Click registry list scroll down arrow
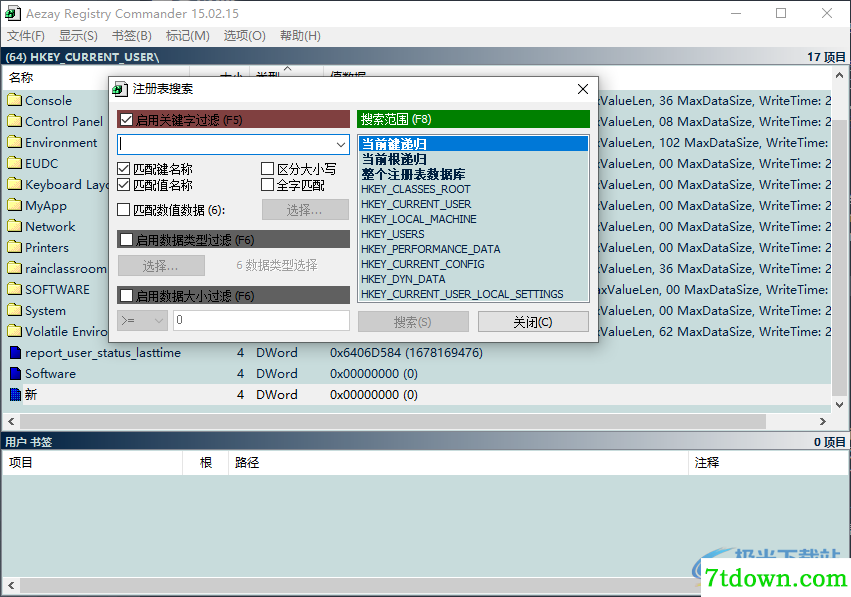Viewport: 851px width, 597px height. pos(840,404)
